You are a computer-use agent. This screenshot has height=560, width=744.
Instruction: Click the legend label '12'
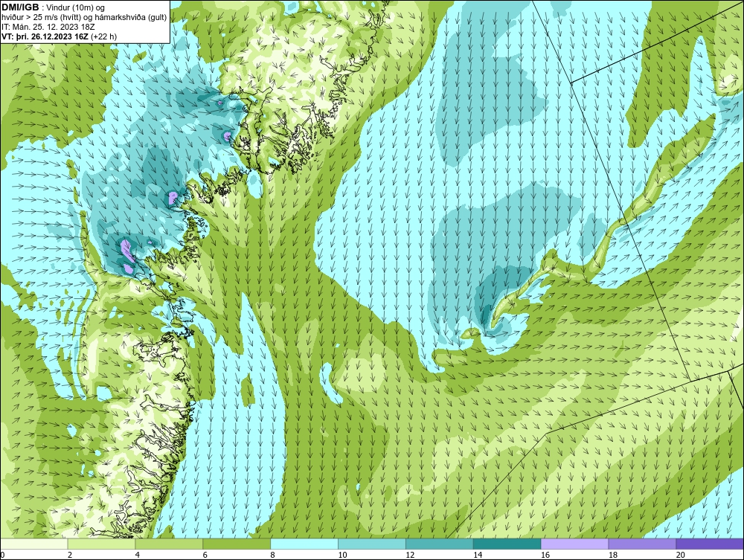point(410,555)
